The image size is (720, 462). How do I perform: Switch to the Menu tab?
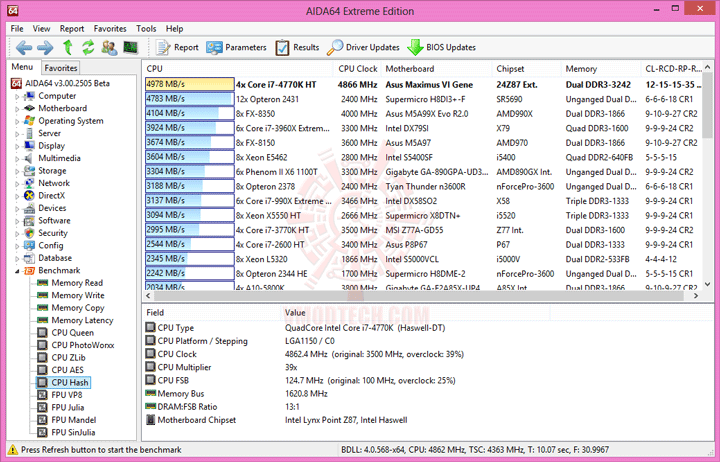point(22,67)
